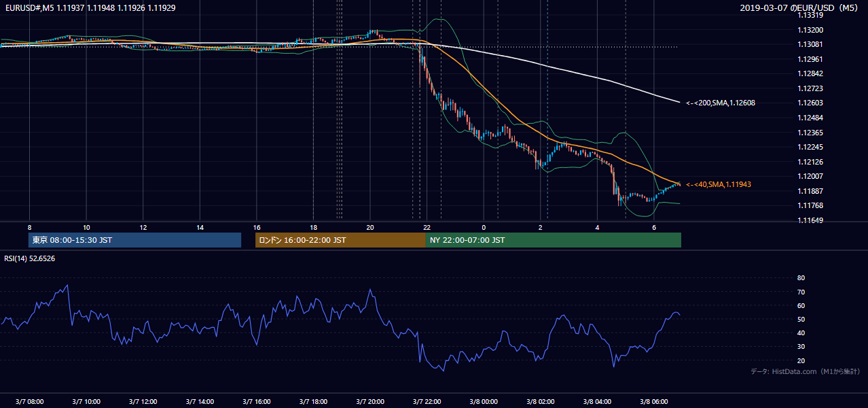Click the RSI axis level 70

click(x=801, y=292)
